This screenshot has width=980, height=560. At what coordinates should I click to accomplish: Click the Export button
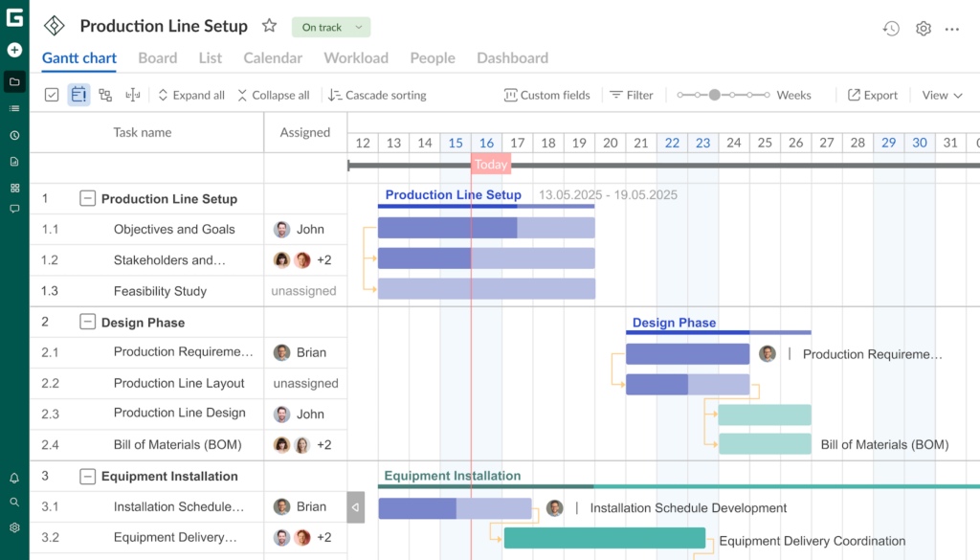tap(872, 95)
